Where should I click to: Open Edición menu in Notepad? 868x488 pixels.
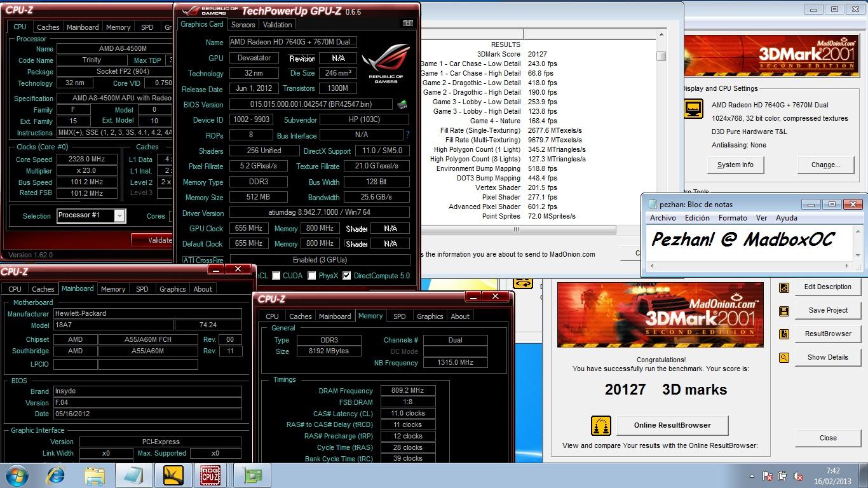tap(697, 218)
